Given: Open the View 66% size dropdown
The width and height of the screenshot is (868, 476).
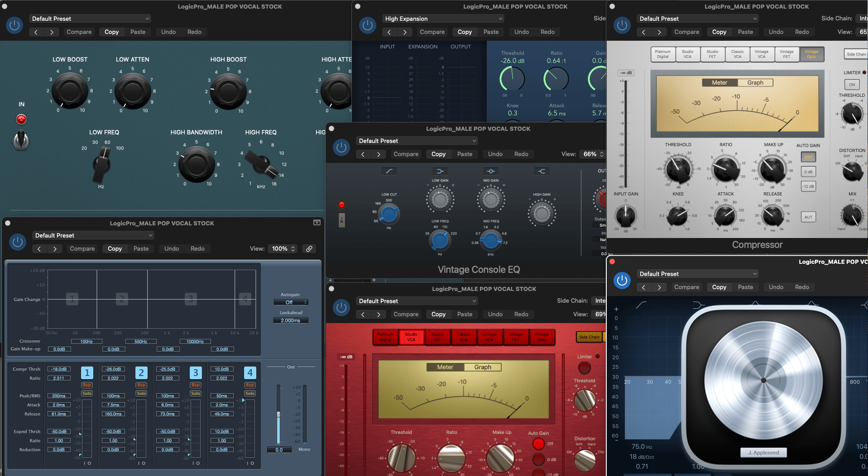Looking at the screenshot, I should click(x=593, y=154).
